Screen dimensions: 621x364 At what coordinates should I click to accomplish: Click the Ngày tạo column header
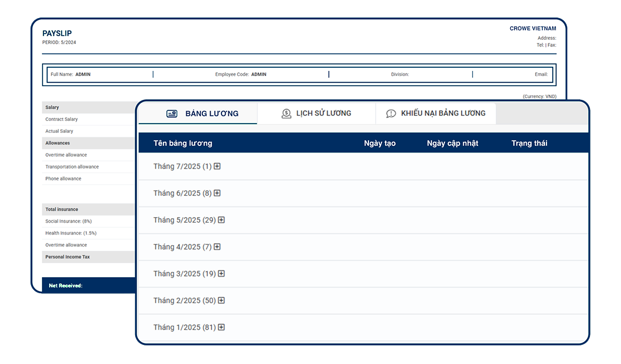[380, 143]
